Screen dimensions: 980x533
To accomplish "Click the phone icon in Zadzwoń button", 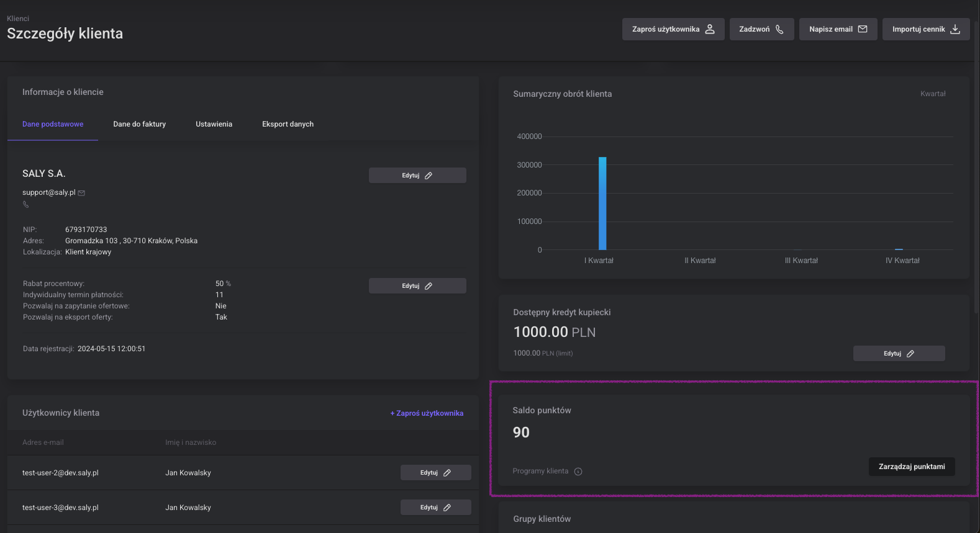I will click(779, 29).
